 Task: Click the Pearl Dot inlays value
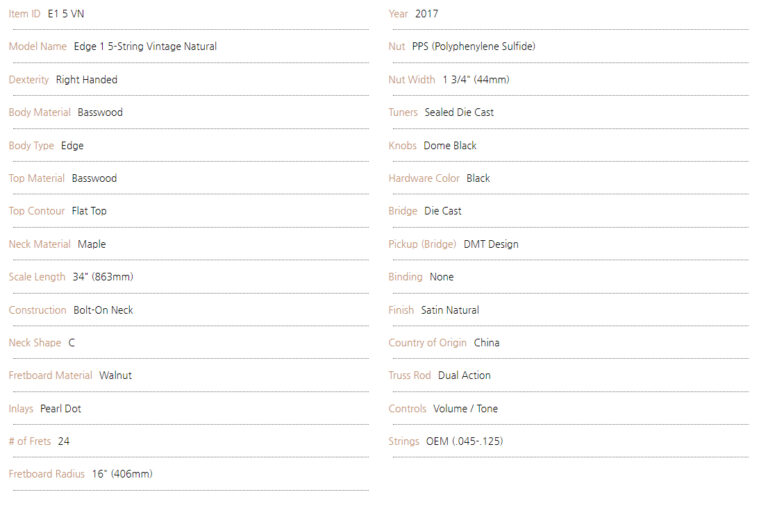tap(61, 409)
